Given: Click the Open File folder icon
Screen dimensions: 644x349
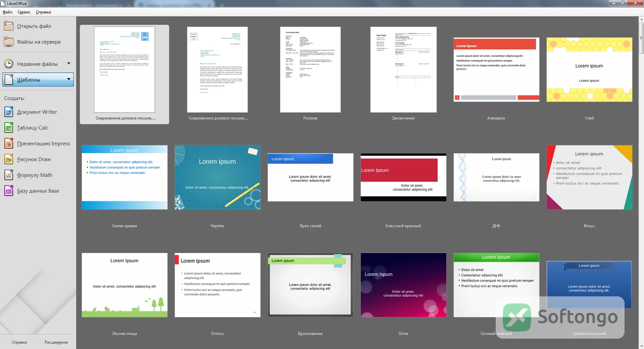Looking at the screenshot, I should click(9, 26).
